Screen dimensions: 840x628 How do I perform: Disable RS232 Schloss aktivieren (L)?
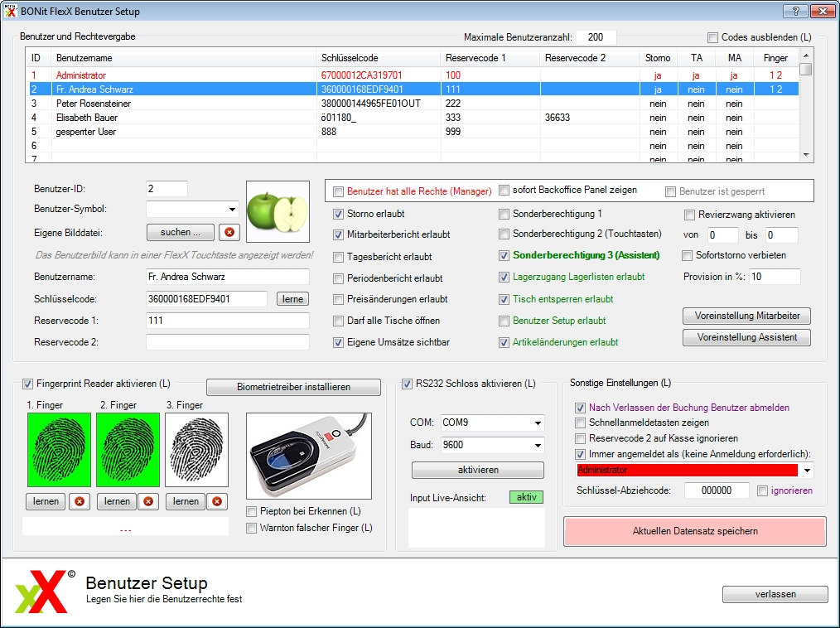tap(407, 384)
